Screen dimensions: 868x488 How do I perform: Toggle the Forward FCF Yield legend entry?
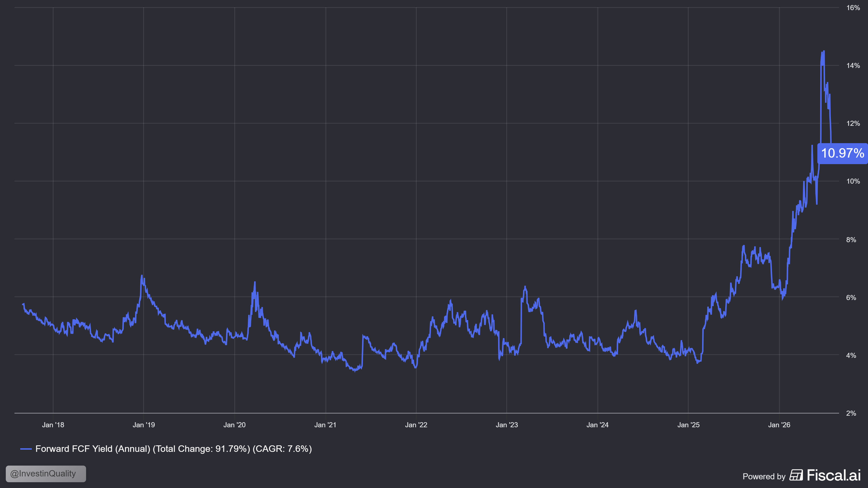click(x=174, y=449)
